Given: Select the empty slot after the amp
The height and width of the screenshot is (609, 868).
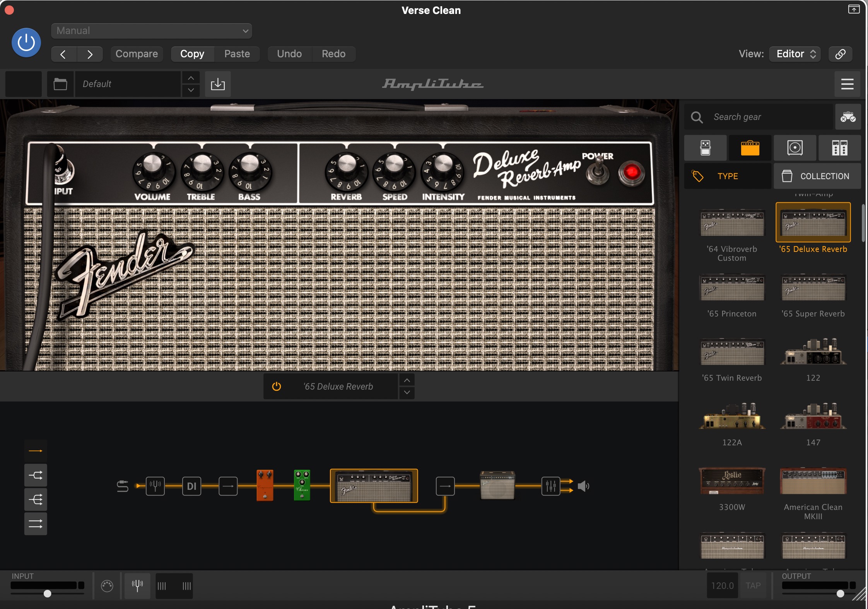Looking at the screenshot, I should click(445, 486).
